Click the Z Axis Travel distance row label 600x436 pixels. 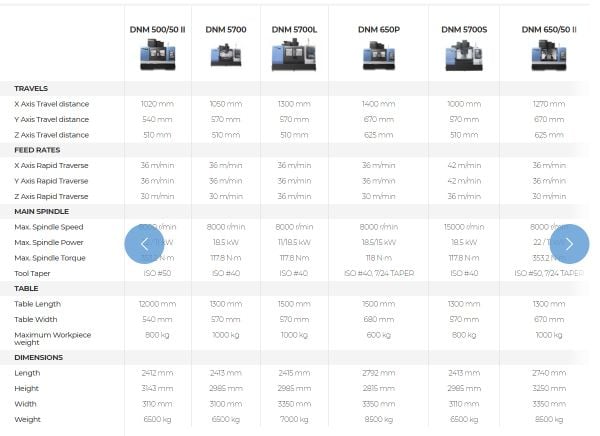(52, 135)
